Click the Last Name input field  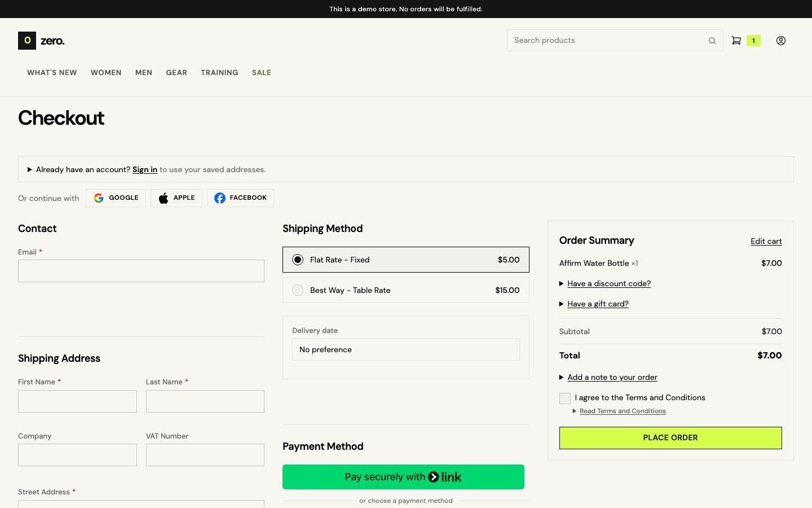205,401
